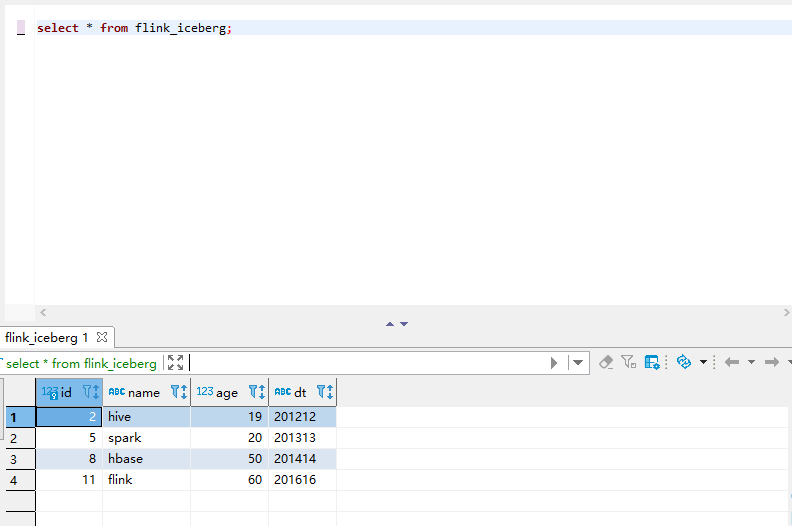
Task: Close the flink_iceberg 1 result tab
Action: coord(102,338)
